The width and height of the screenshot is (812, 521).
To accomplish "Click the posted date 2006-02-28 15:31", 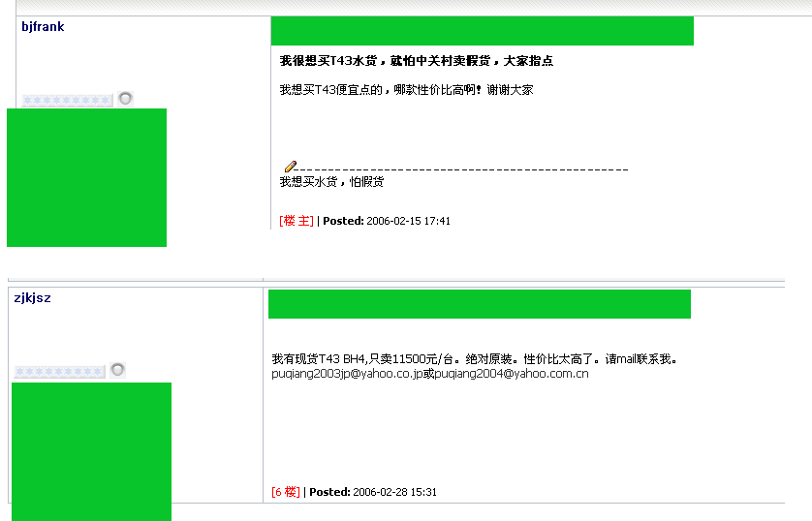I will (394, 492).
